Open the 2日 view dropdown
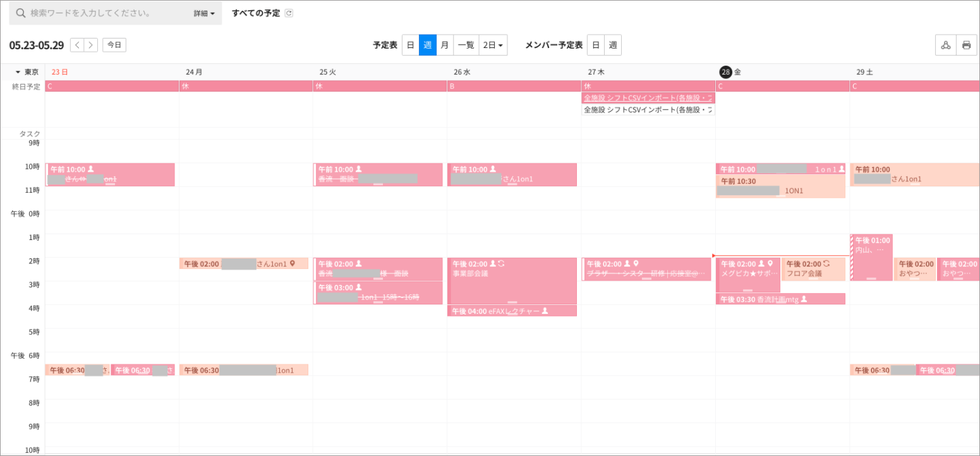This screenshot has height=456, width=980. tap(493, 45)
